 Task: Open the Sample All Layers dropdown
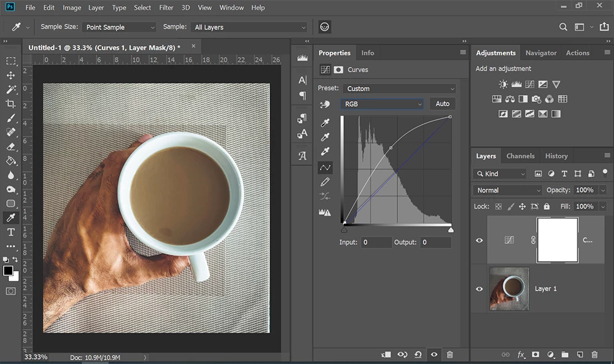point(249,27)
